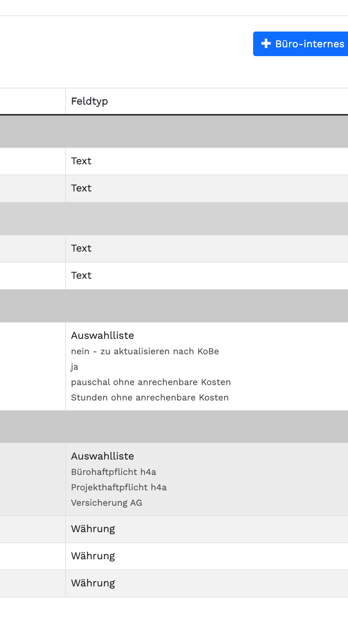348x644 pixels.
Task: Click the first Währung field type cell
Action: (x=93, y=529)
